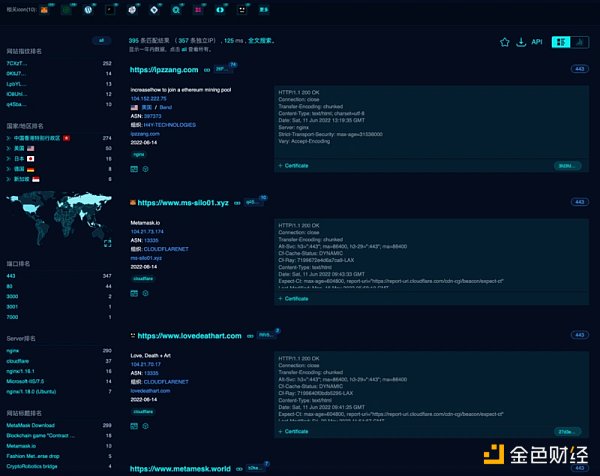Click the WordPress icon in the related icons row

pos(89,10)
